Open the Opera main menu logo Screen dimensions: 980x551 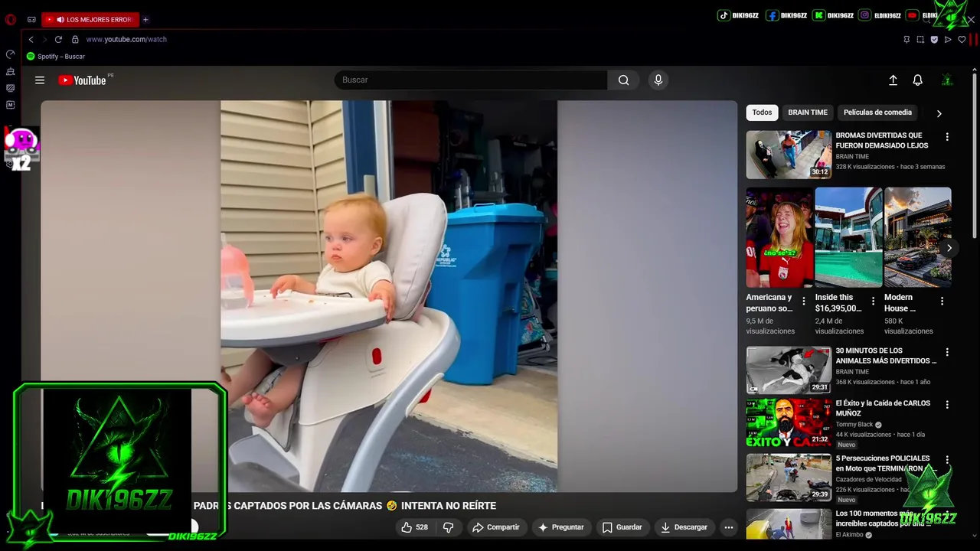pos(11,20)
